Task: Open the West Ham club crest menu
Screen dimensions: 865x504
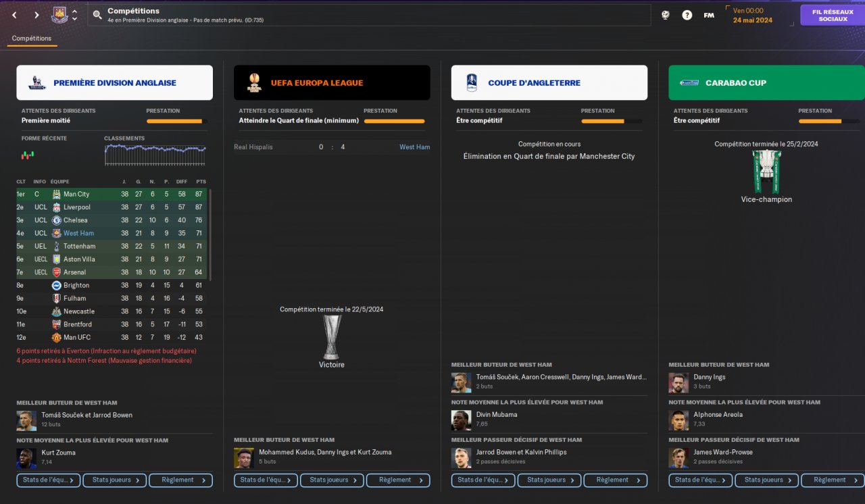Action: coord(59,15)
